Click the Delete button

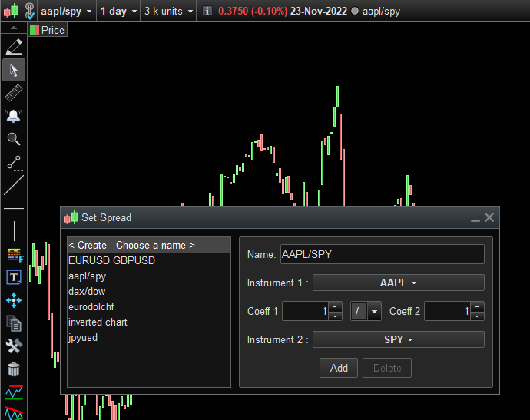(387, 368)
